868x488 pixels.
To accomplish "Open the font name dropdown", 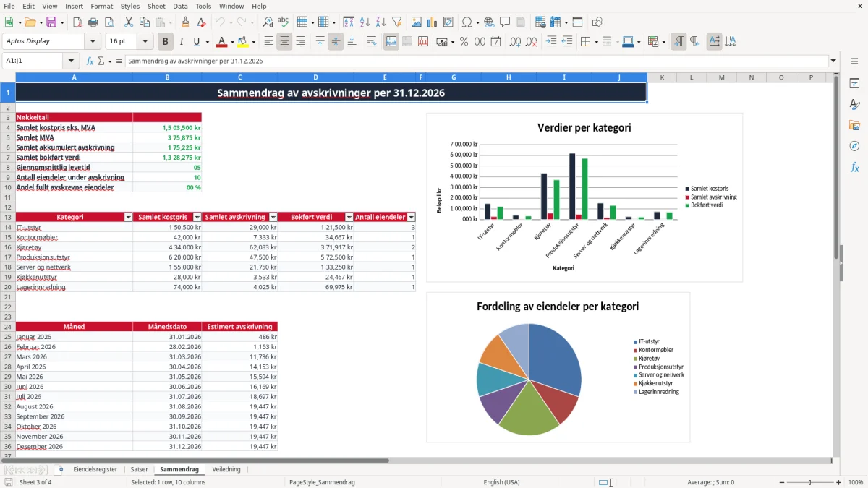I will tap(92, 41).
